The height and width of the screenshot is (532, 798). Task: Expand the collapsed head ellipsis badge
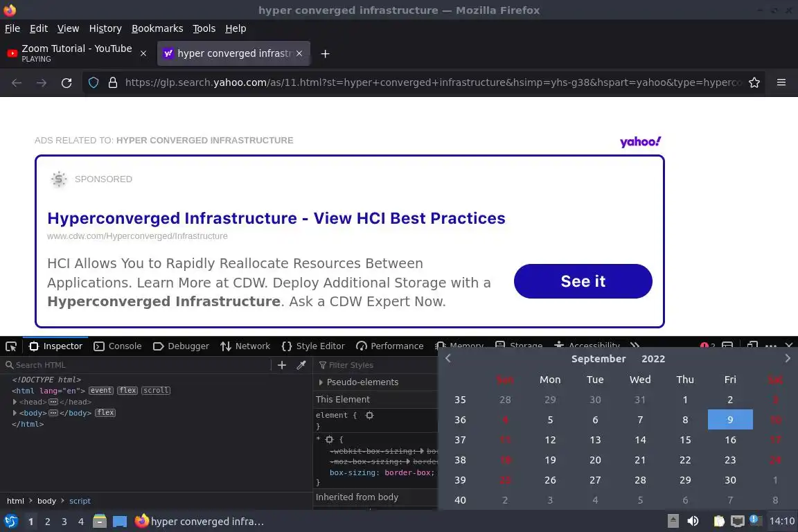[53, 402]
